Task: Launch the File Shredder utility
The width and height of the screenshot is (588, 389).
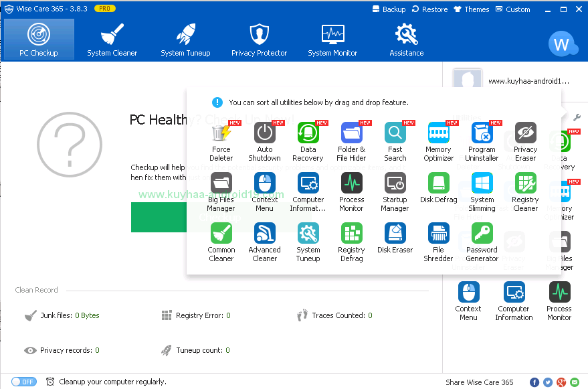Action: [439, 242]
